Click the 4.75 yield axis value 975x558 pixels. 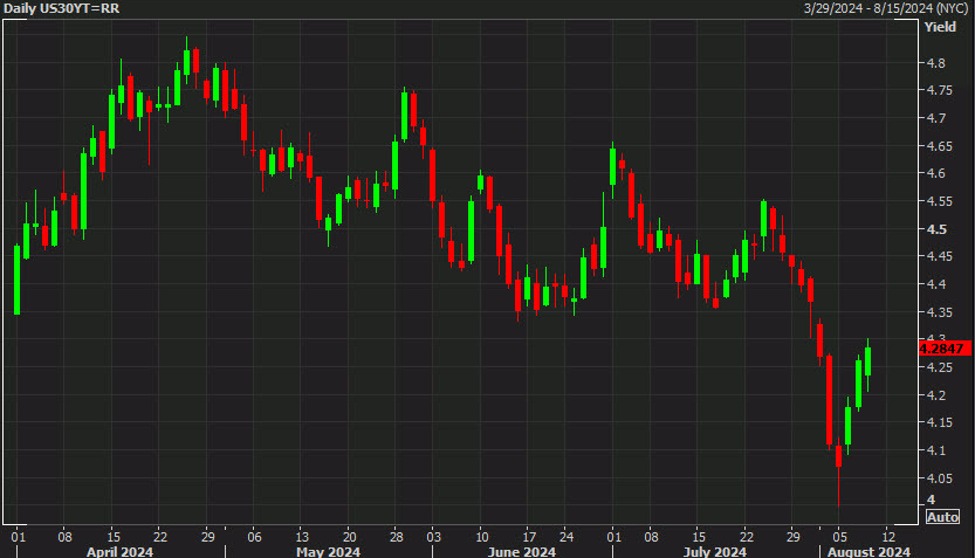click(x=939, y=90)
